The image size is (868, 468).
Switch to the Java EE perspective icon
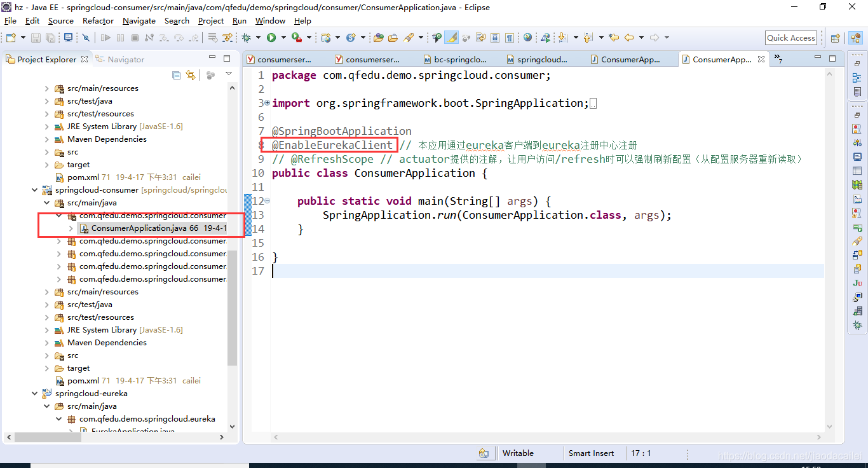[x=855, y=38]
